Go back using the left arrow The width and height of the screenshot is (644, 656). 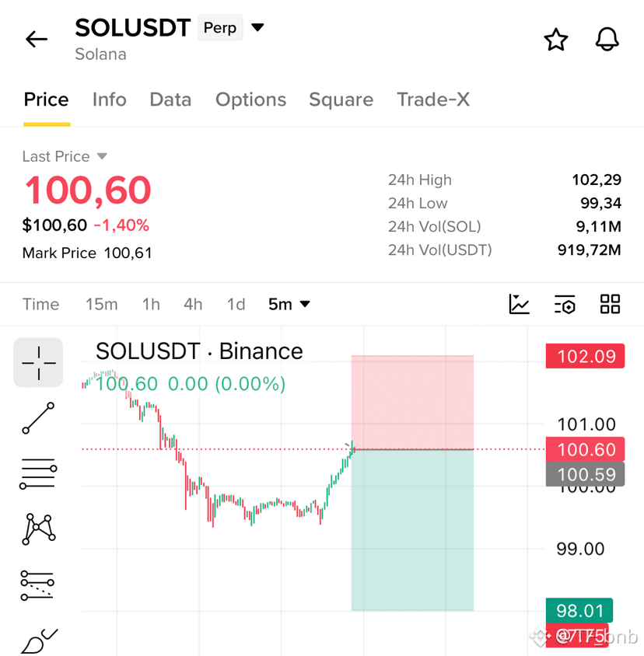point(37,40)
